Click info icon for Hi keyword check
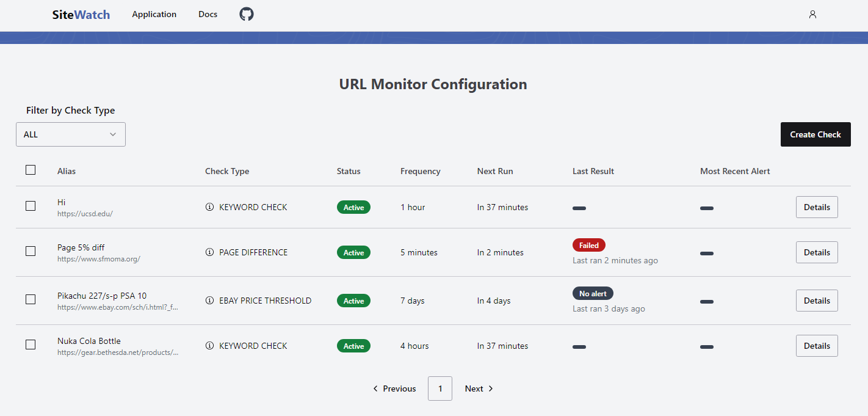This screenshot has height=416, width=868. 209,207
